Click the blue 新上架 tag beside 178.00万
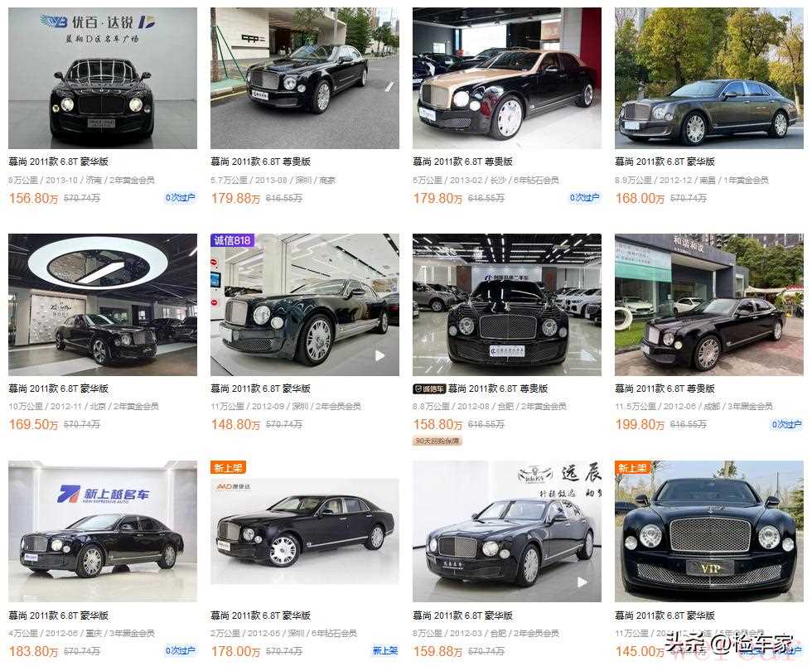This screenshot has width=812, height=671. (x=385, y=651)
